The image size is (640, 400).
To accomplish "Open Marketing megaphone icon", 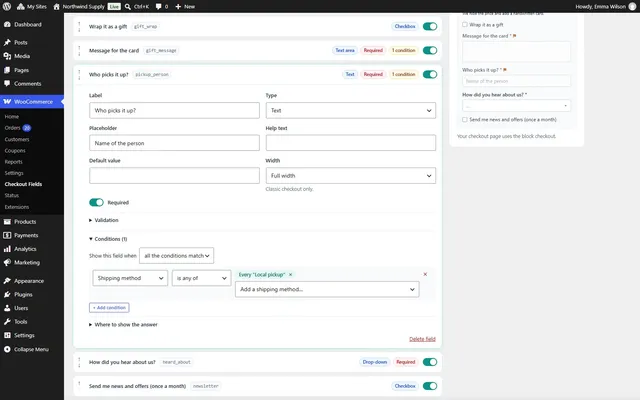I will [7, 262].
